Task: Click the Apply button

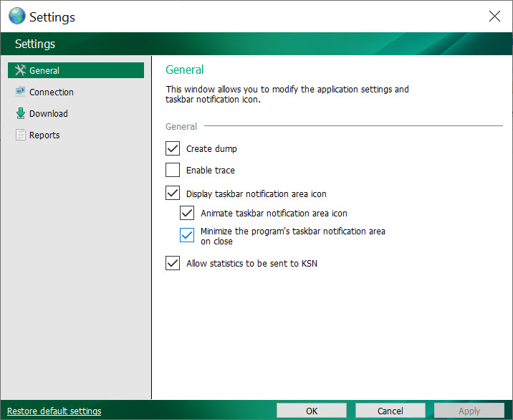Action: point(469,411)
